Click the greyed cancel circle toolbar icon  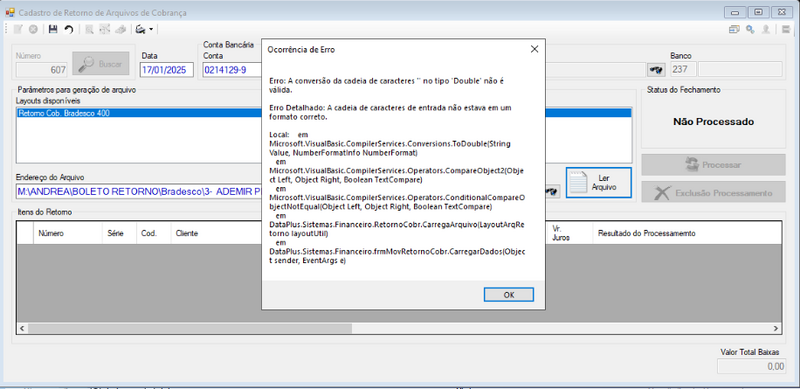click(33, 30)
